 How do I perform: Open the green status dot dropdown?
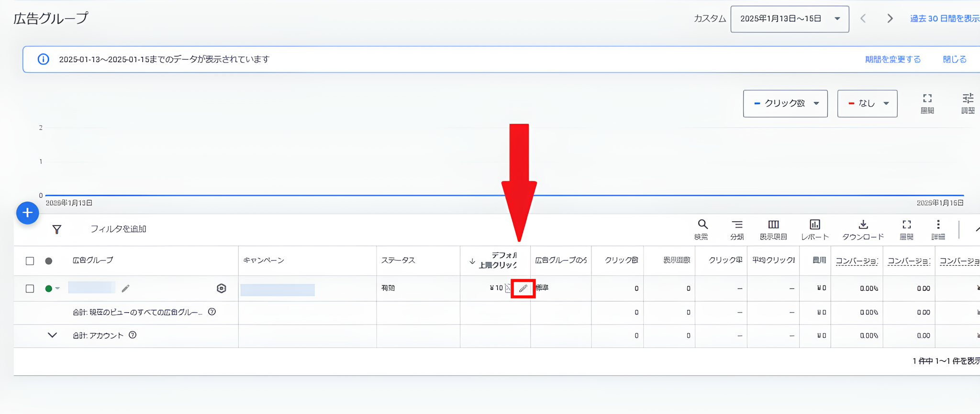(52, 289)
